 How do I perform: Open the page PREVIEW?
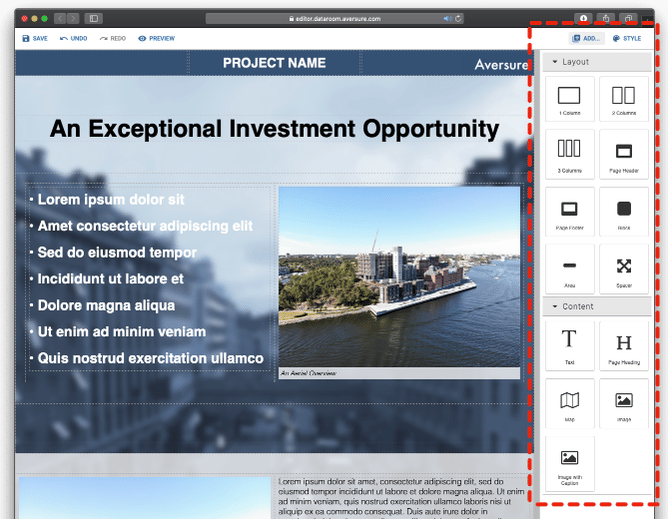click(x=156, y=38)
